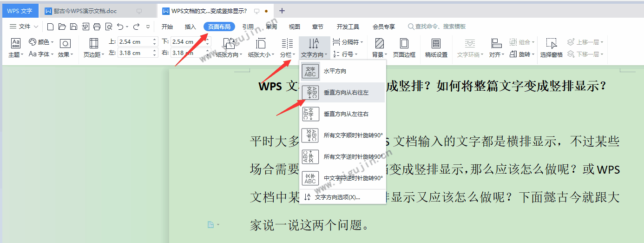This screenshot has width=644, height=243.
Task: Open 纸张大小 paper size
Action: 261,48
